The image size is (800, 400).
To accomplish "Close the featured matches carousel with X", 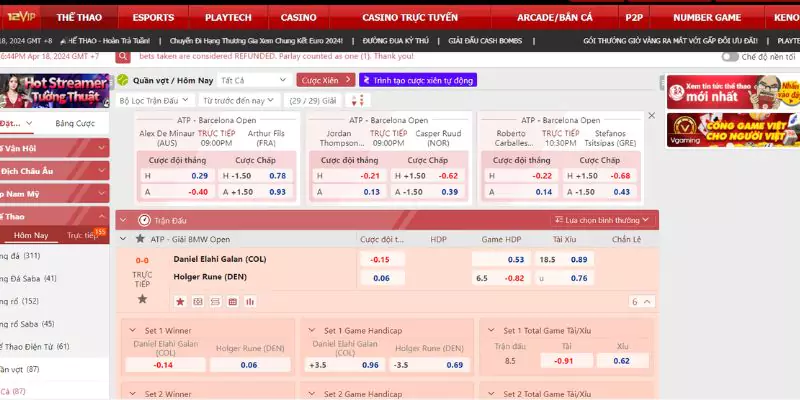I will click(x=652, y=116).
